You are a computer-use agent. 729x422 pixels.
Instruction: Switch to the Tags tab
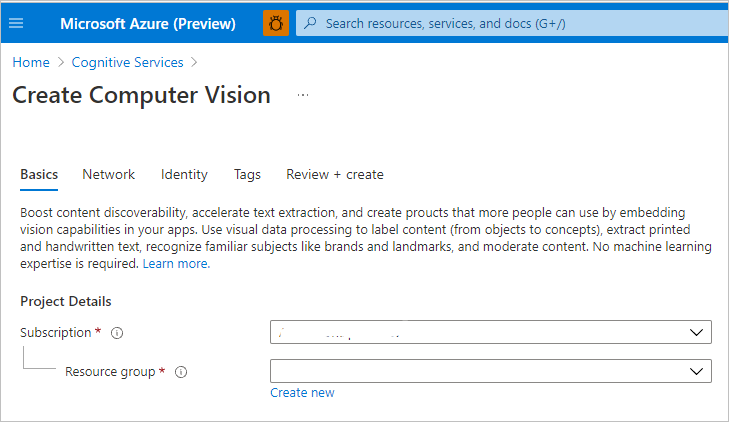pyautogui.click(x=247, y=174)
